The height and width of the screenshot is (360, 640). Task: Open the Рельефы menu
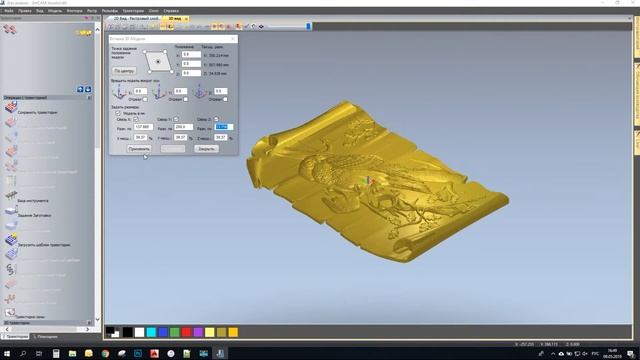[110, 11]
